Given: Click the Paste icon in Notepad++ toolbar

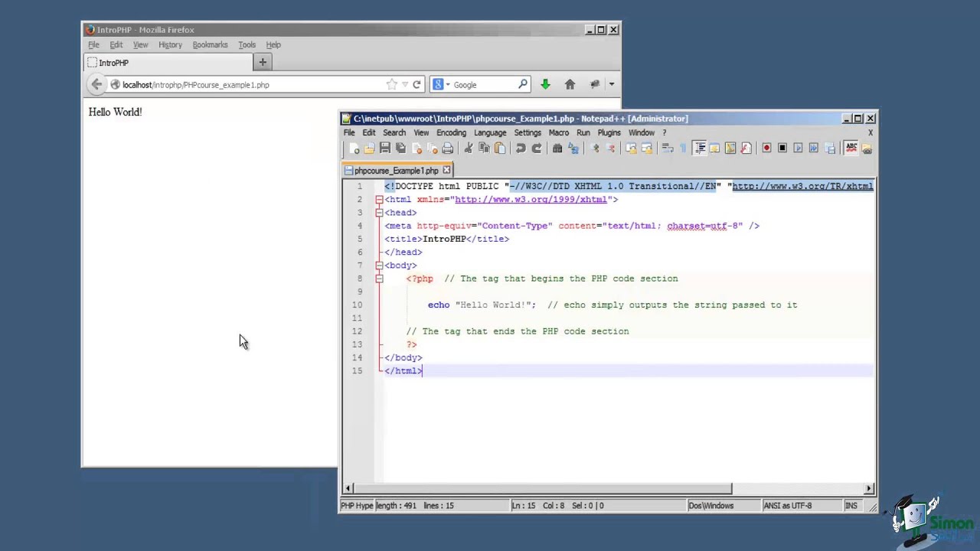Looking at the screenshot, I should pyautogui.click(x=500, y=148).
